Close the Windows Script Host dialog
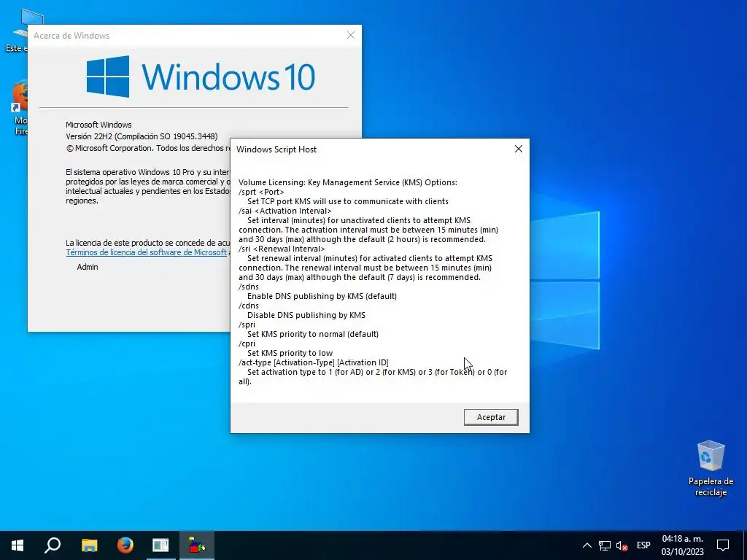This screenshot has height=560, width=747. point(519,149)
